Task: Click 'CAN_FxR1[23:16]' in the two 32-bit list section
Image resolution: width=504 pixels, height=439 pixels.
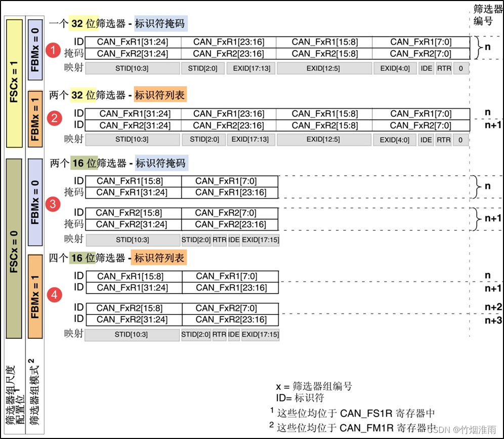Action: [229, 114]
